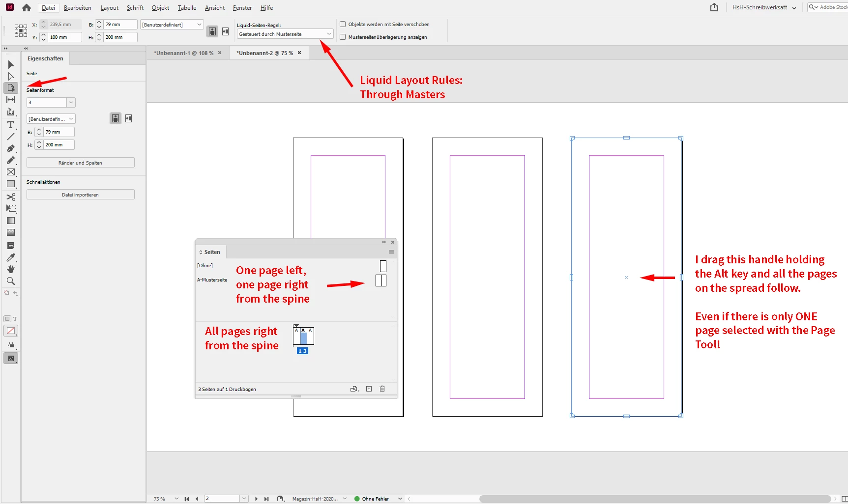
Task: Open the Bearbeiten menu
Action: tap(78, 8)
